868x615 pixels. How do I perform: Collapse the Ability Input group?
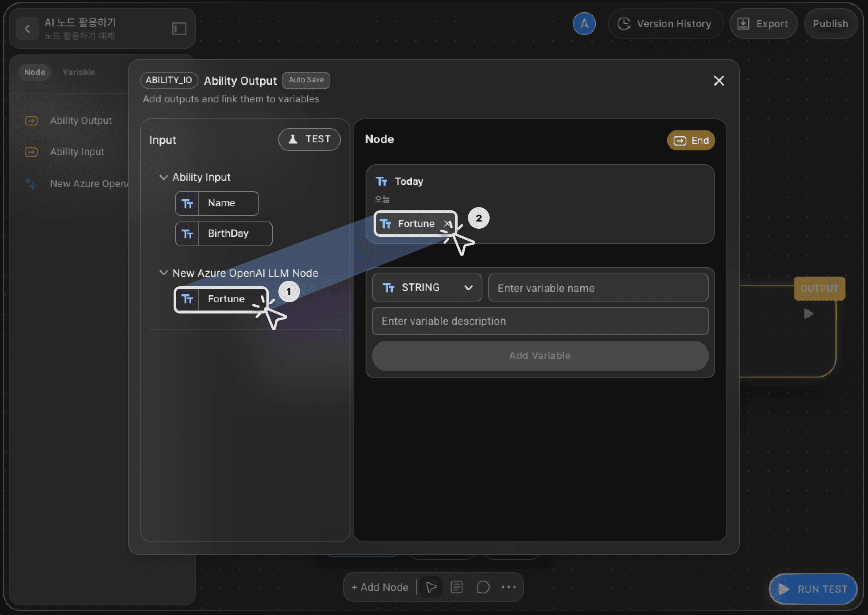click(163, 177)
